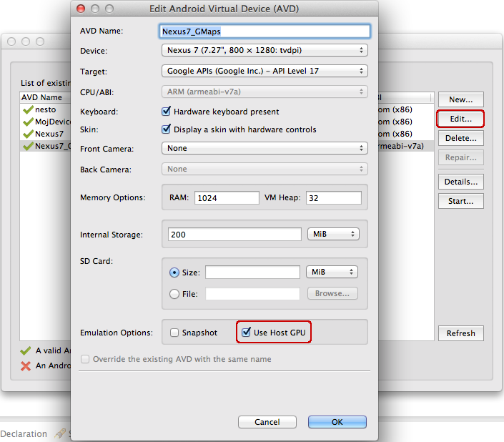Open SD Card size MiB unit dropdown
This screenshot has height=442, width=504.
point(332,272)
